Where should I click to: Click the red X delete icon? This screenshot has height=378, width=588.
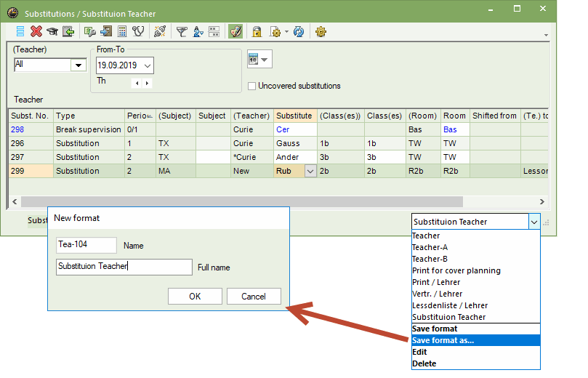[36, 31]
